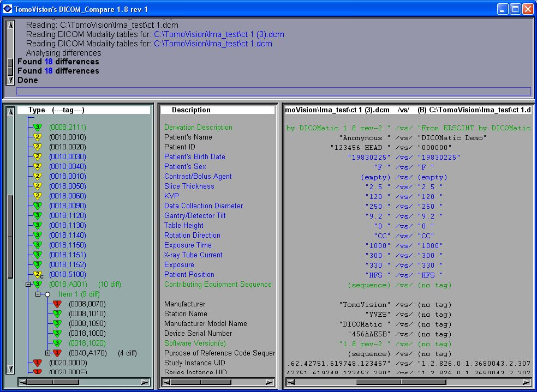The height and width of the screenshot is (392, 537).
Task: Click the "123456 HEAD" patient ID value
Action: tap(360, 148)
